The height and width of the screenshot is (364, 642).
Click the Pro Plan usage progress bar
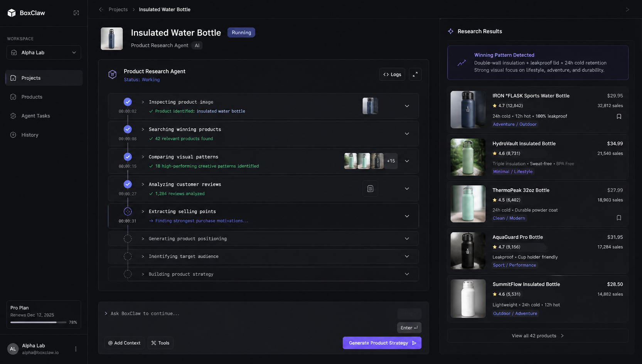coord(39,322)
